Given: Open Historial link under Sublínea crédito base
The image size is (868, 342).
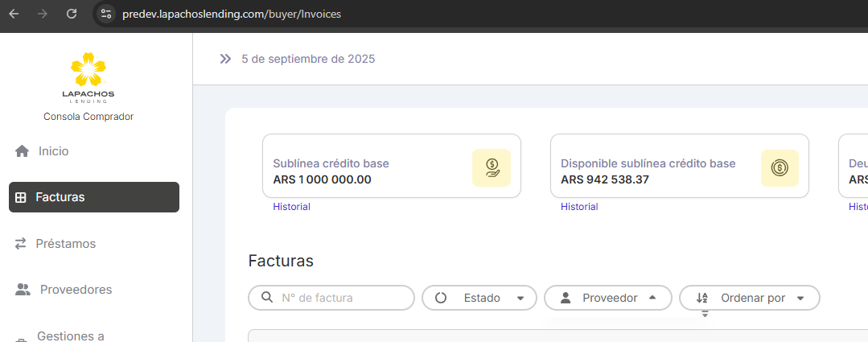Looking at the screenshot, I should (291, 207).
